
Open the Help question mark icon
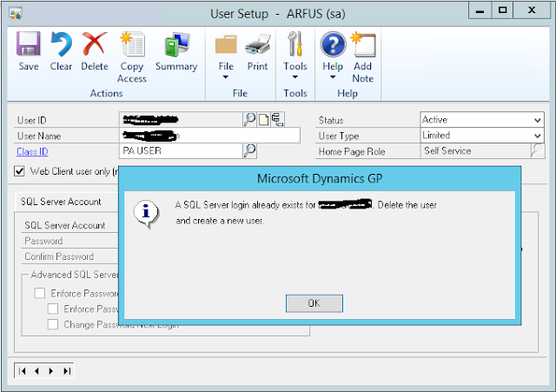(333, 44)
